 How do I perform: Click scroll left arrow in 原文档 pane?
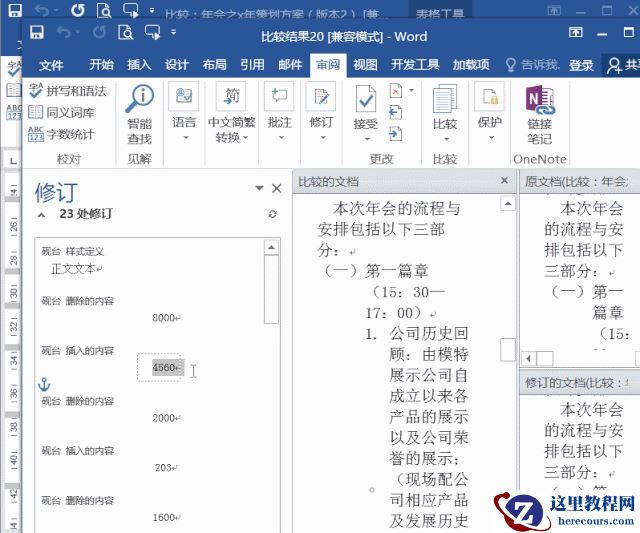pos(529,359)
